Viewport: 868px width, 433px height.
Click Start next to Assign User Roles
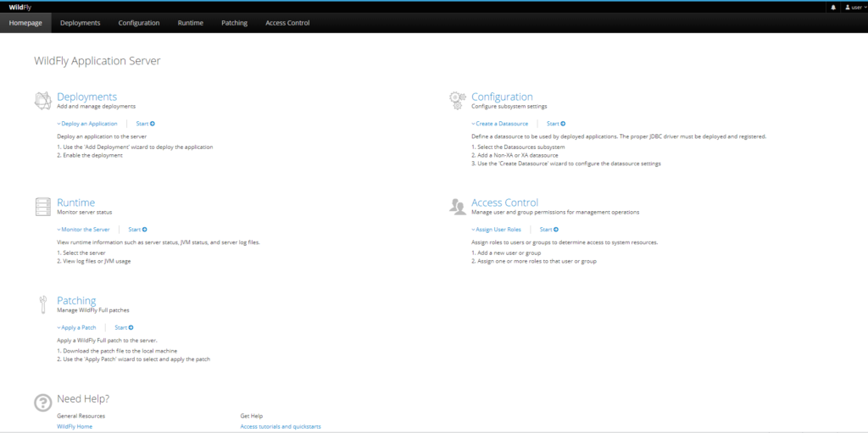(548, 230)
